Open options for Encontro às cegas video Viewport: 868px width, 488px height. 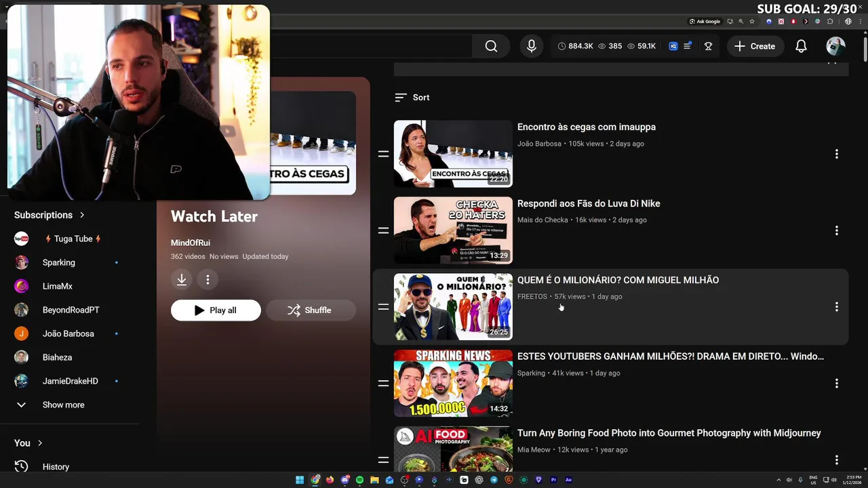836,154
